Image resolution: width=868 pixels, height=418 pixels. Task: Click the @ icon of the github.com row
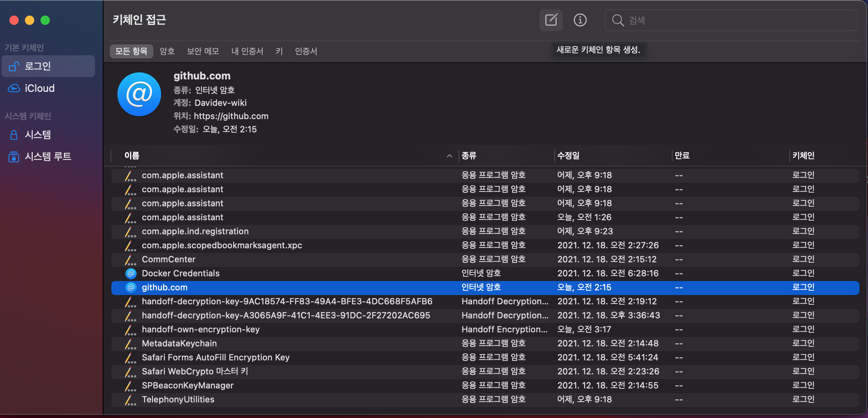[131, 287]
